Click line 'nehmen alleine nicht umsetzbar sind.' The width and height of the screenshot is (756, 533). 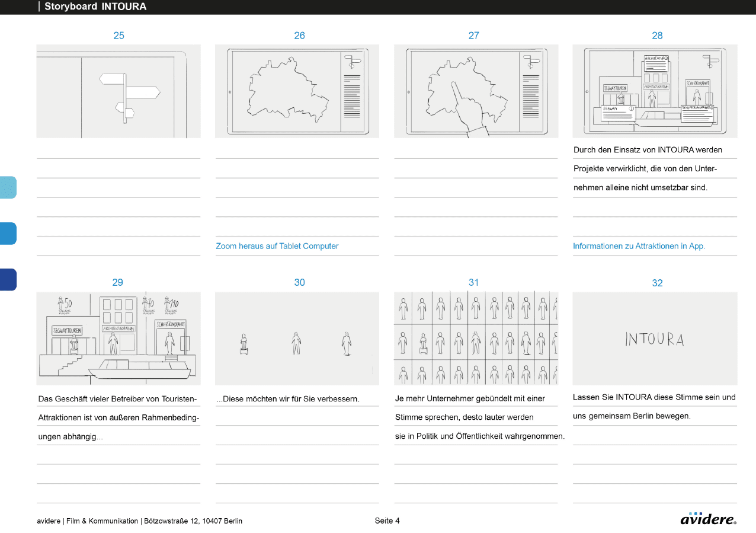tap(640, 188)
